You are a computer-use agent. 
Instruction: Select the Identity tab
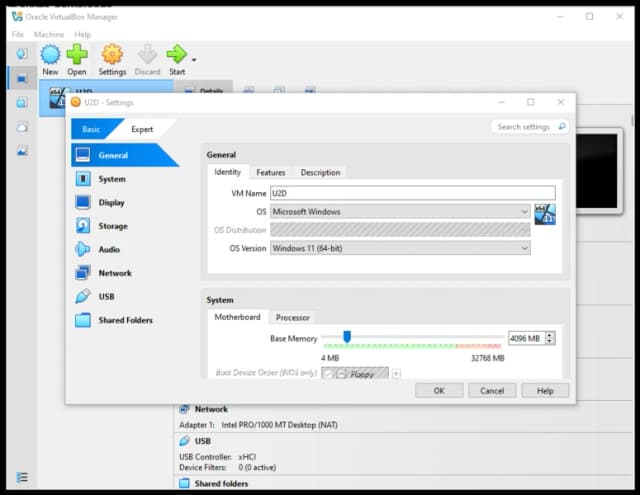click(x=227, y=172)
